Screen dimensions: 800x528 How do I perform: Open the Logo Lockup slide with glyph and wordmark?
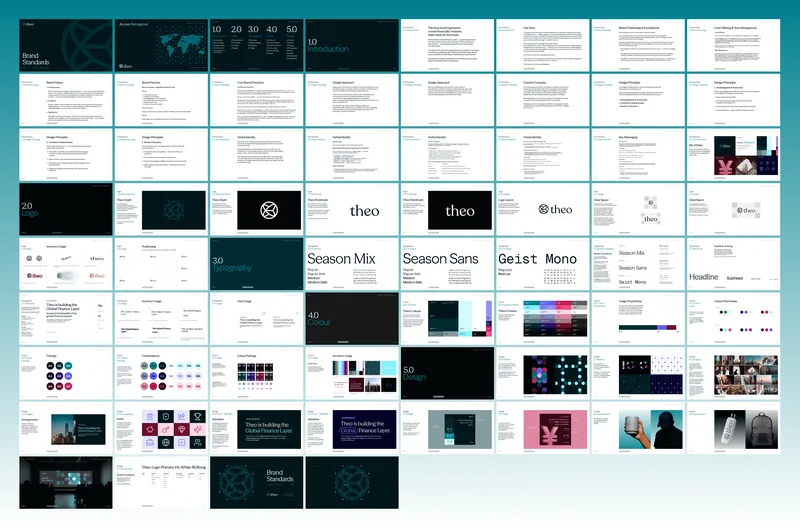tap(543, 209)
